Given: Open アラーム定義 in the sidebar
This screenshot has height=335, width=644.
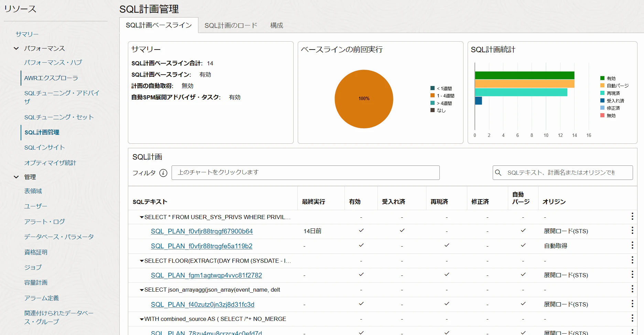Looking at the screenshot, I should tap(42, 298).
